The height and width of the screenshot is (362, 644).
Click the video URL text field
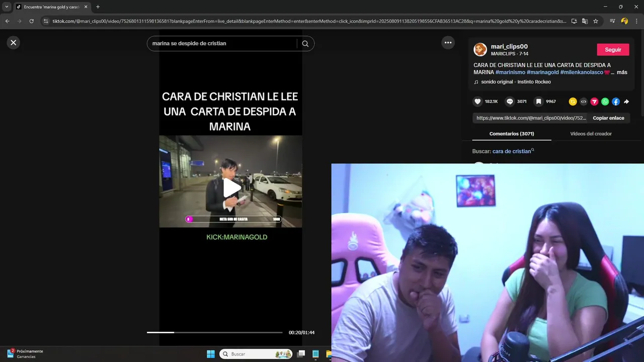click(531, 118)
